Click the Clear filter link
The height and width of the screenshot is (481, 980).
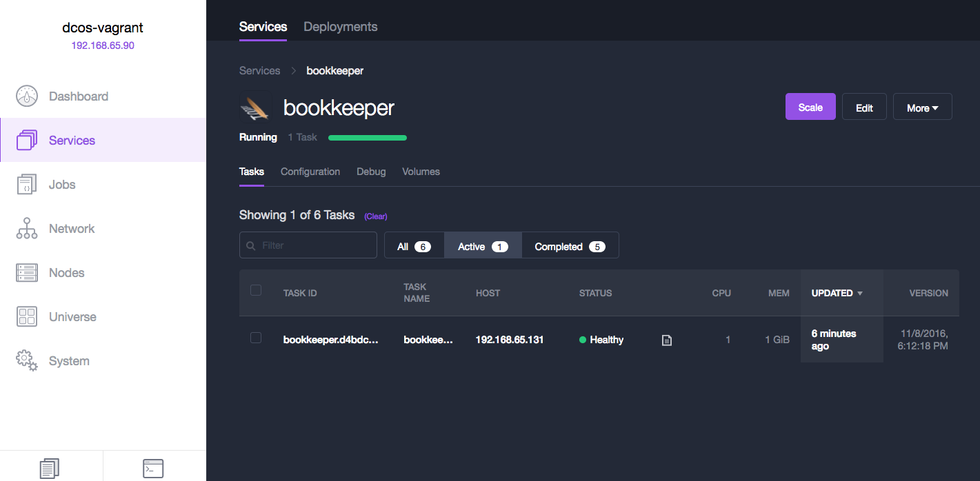376,216
